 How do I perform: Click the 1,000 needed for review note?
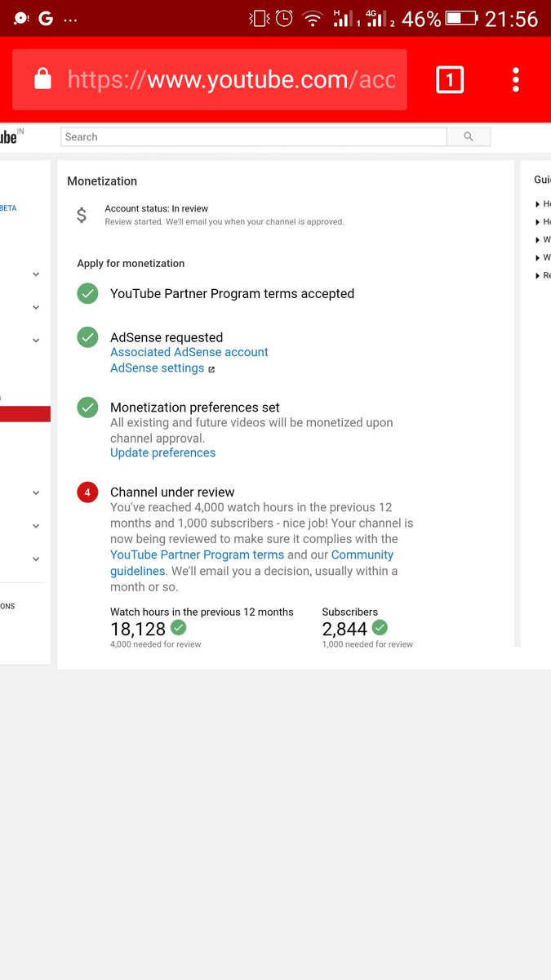367,644
